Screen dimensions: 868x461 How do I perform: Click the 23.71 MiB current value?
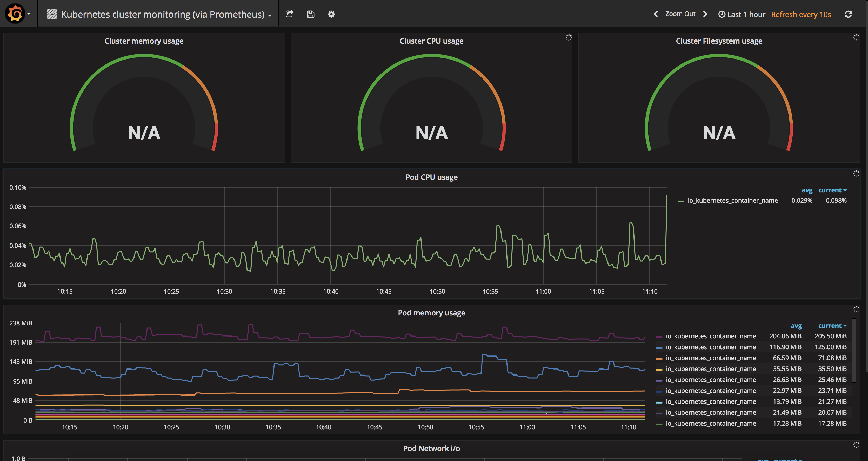[x=832, y=391]
